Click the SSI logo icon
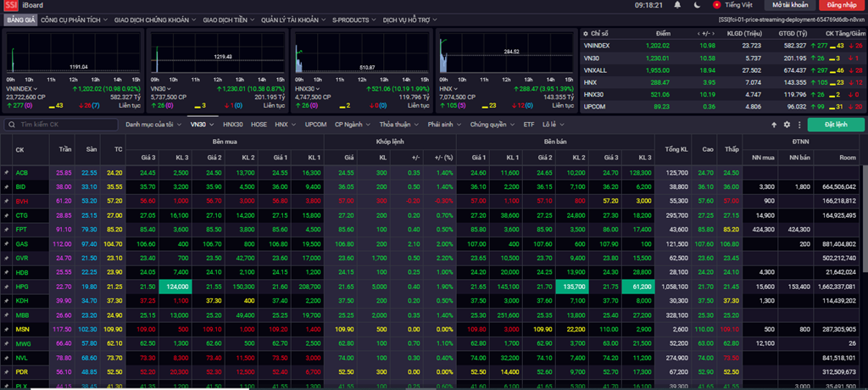 tap(9, 5)
